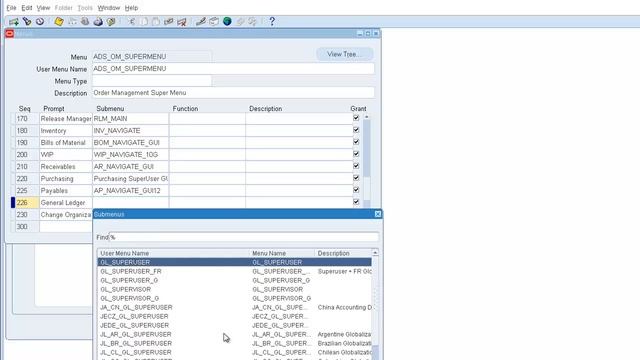Click the User Menu Name column header
This screenshot has height=360, width=640.
173,253
